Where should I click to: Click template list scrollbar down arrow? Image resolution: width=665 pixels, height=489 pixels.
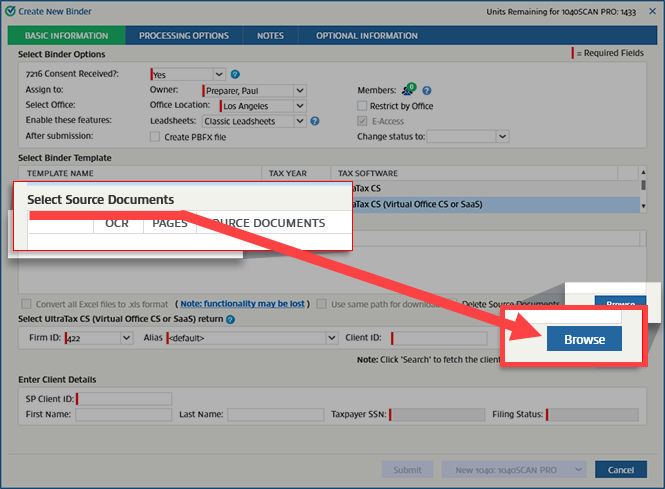643,206
